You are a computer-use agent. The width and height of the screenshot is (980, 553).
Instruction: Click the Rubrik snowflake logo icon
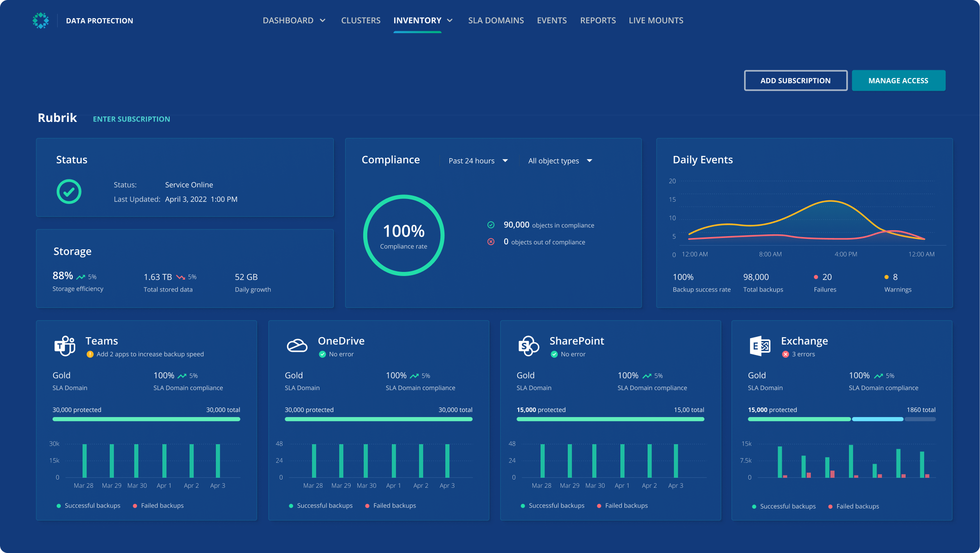coord(41,20)
